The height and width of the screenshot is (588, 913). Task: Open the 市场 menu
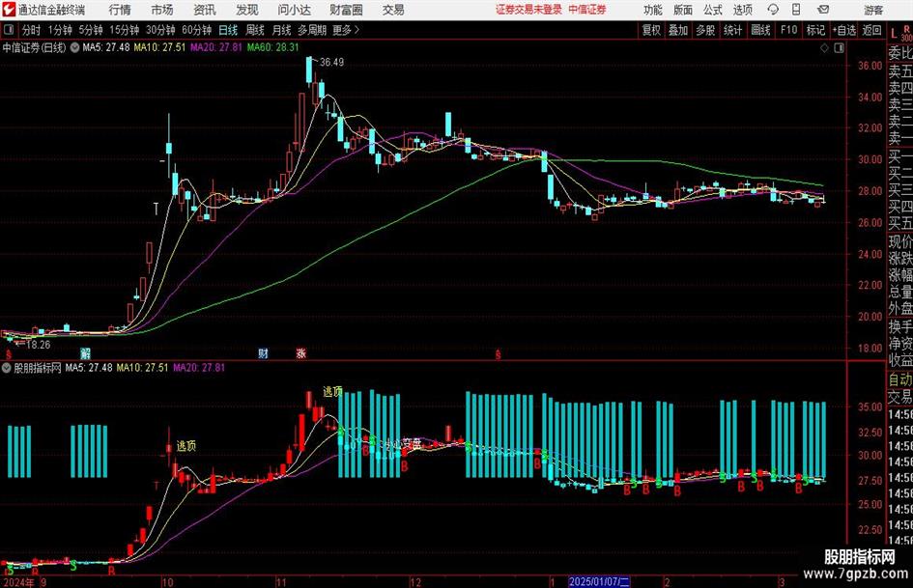162,10
